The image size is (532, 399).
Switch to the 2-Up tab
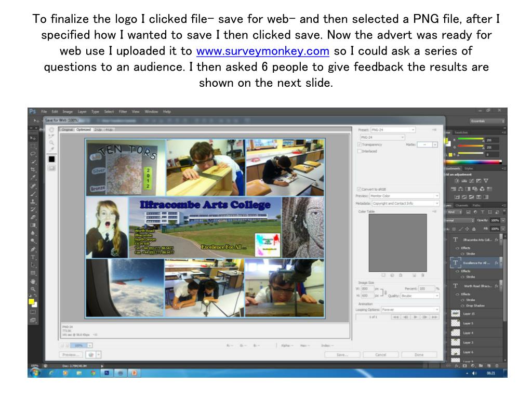[98, 129]
